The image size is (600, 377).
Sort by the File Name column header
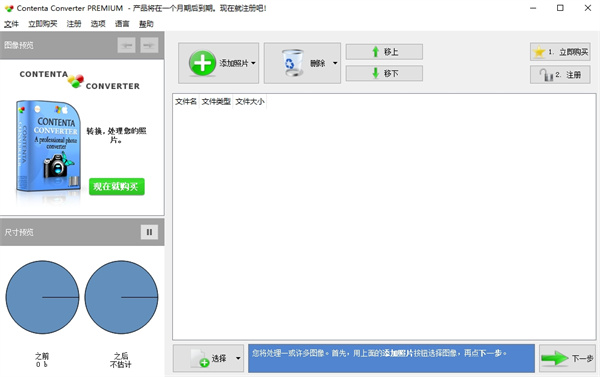point(186,101)
